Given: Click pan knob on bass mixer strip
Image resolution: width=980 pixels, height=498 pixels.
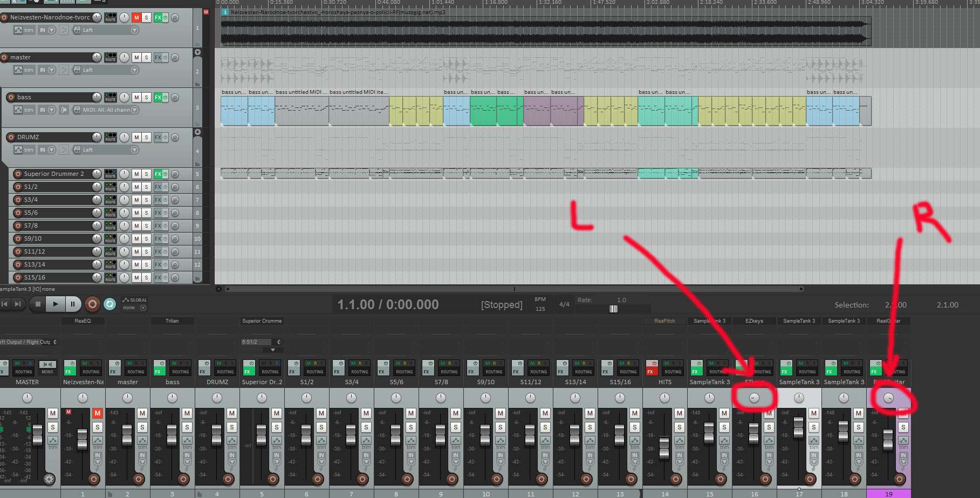Looking at the screenshot, I should pos(172,398).
